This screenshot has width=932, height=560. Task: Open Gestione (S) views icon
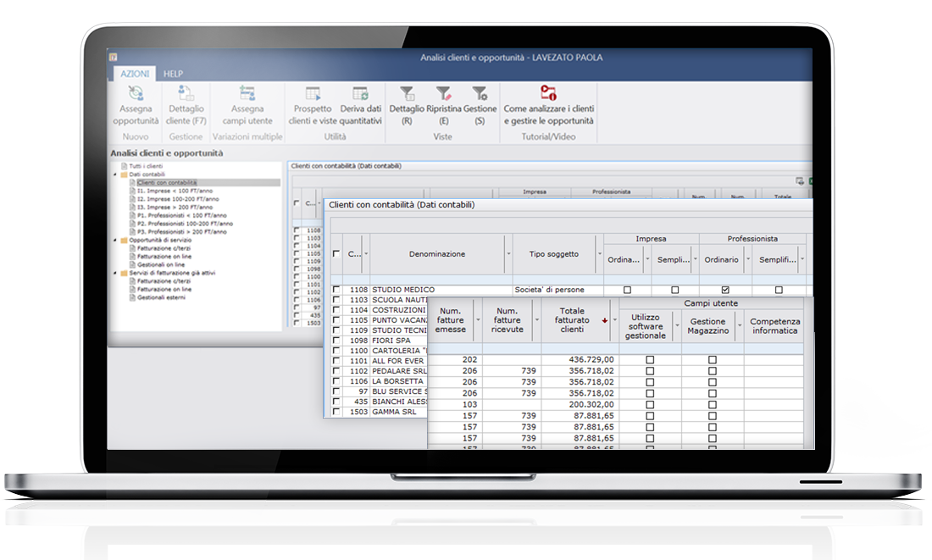click(480, 93)
